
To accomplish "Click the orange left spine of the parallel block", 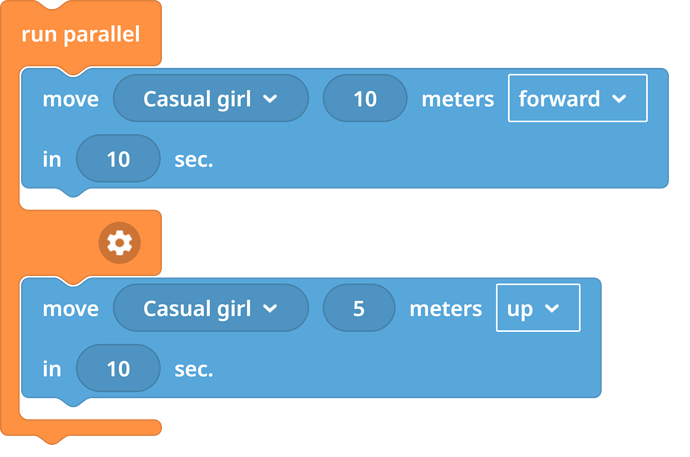I will (x=9, y=300).
